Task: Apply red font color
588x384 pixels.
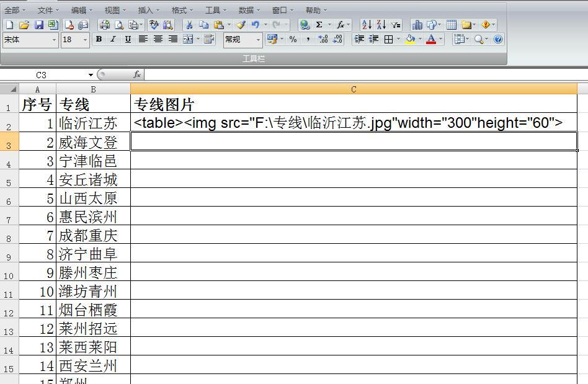Action: [x=431, y=39]
